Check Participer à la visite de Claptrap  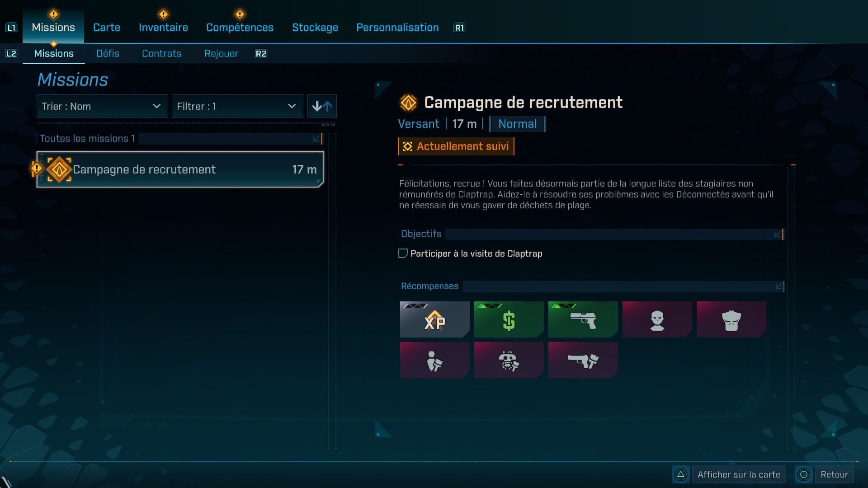click(x=403, y=253)
